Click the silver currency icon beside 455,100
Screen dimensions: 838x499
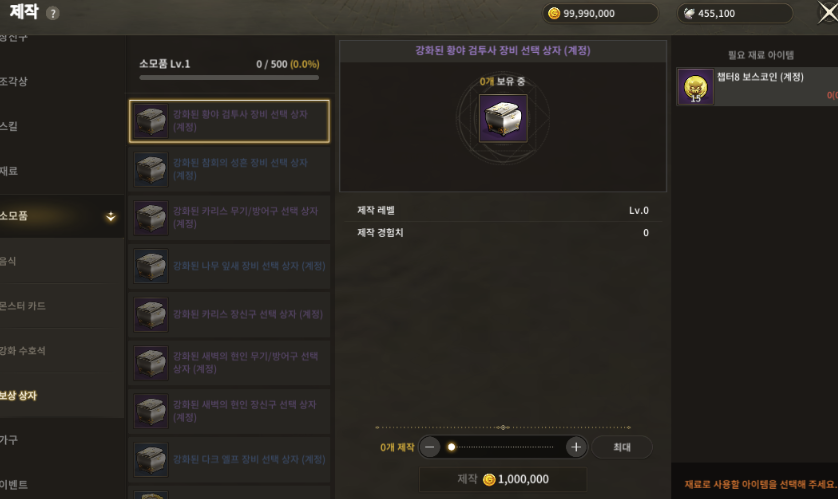(689, 13)
